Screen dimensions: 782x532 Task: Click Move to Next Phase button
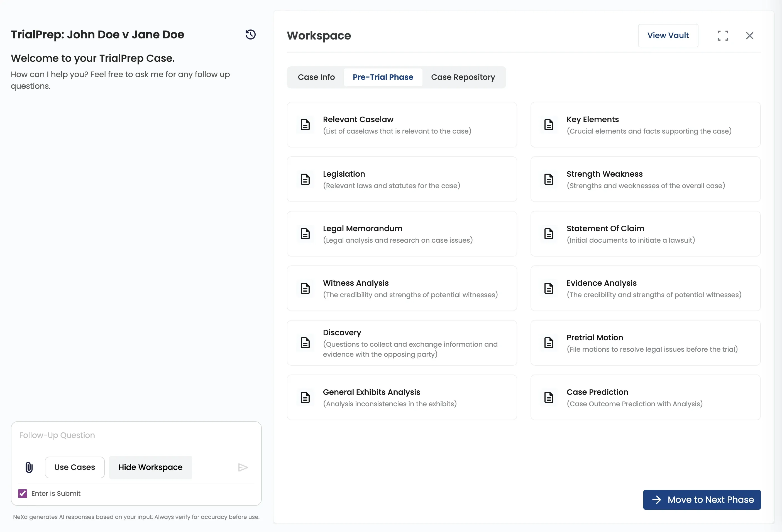pos(702,499)
